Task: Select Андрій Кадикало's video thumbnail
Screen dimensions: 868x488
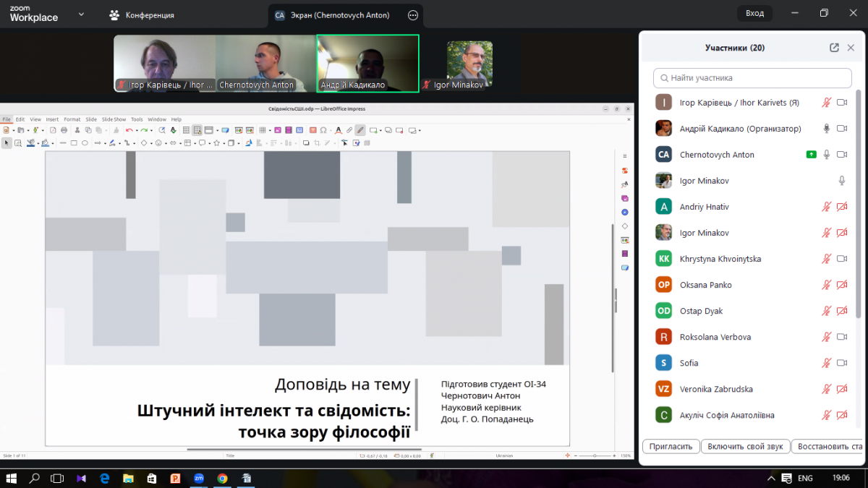Action: point(367,64)
